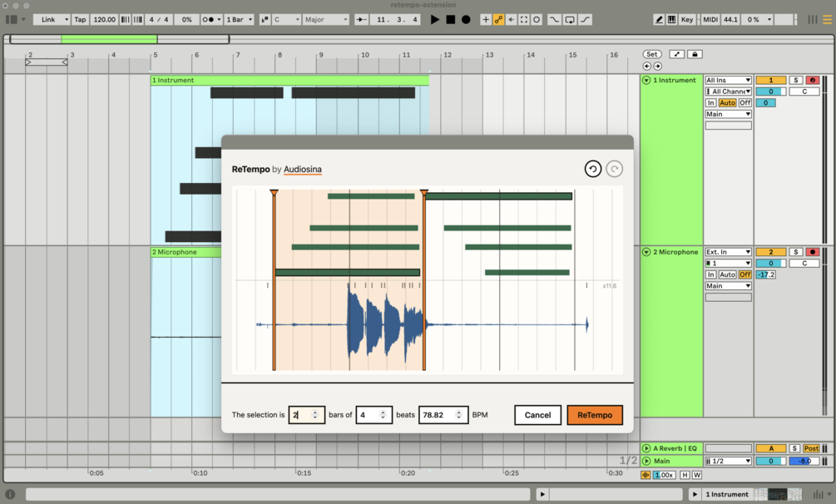Toggle scale mode icon next to C
The height and width of the screenshot is (504, 836).
click(x=265, y=20)
